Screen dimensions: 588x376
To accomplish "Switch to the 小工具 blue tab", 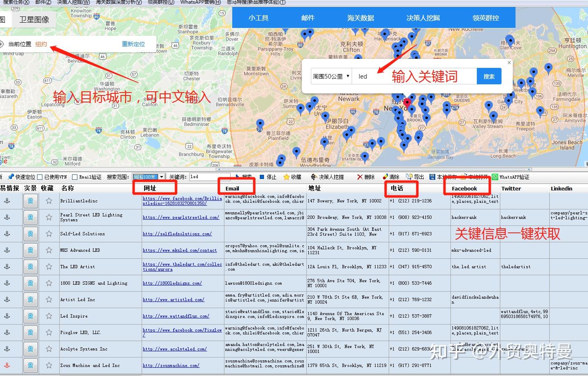I will (259, 18).
